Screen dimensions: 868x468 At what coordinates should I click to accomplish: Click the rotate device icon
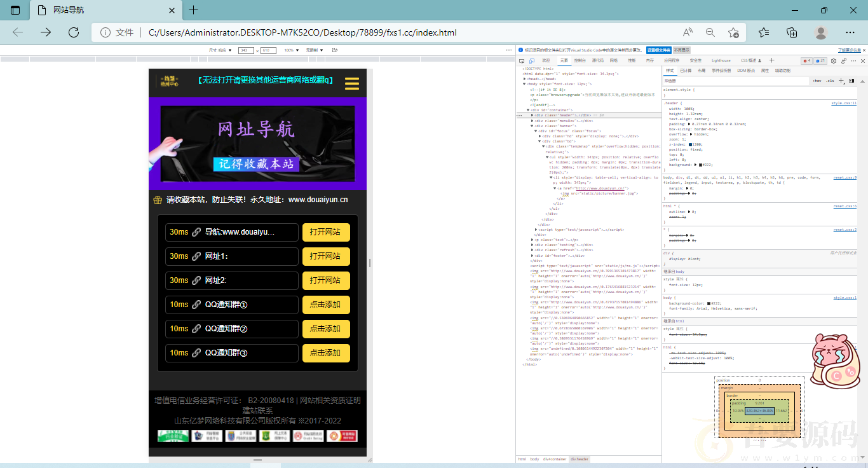coord(334,50)
